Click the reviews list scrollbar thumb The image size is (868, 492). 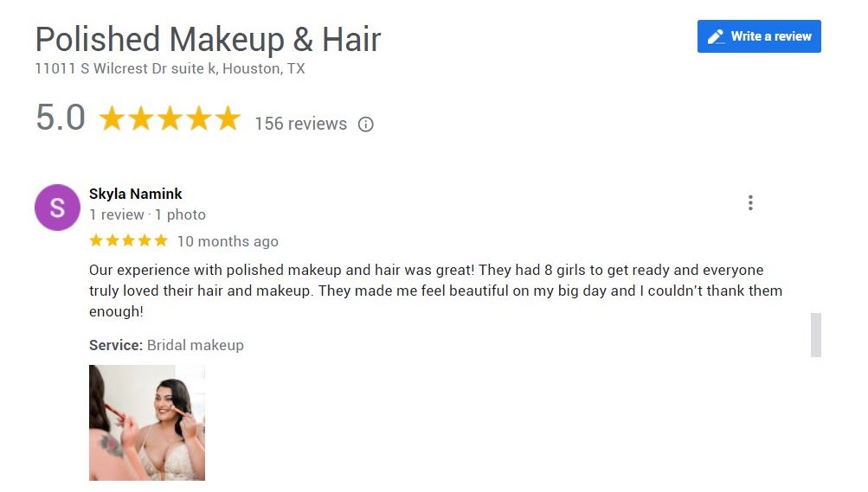[816, 335]
